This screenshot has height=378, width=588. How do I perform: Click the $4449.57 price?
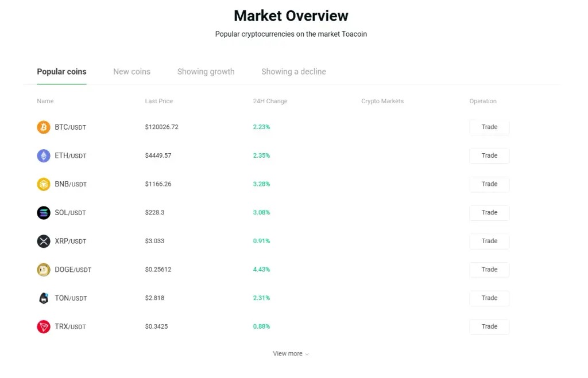coord(158,155)
